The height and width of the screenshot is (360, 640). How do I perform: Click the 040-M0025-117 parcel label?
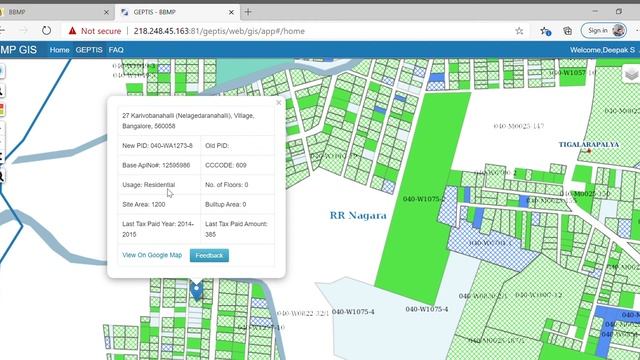pyautogui.click(x=518, y=126)
